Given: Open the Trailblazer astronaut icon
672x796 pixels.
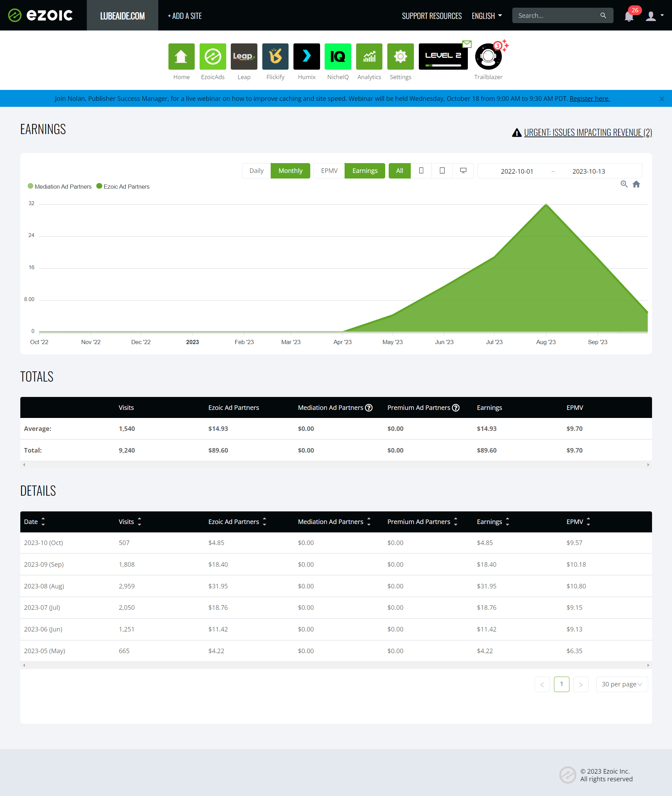Looking at the screenshot, I should coord(489,56).
